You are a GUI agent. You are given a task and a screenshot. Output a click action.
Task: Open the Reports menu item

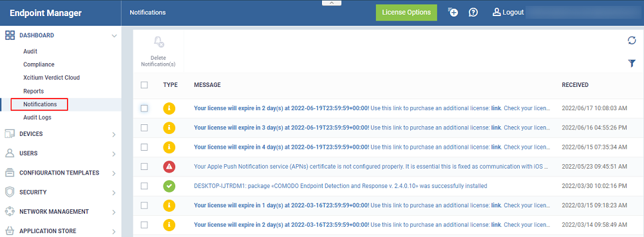[x=33, y=91]
